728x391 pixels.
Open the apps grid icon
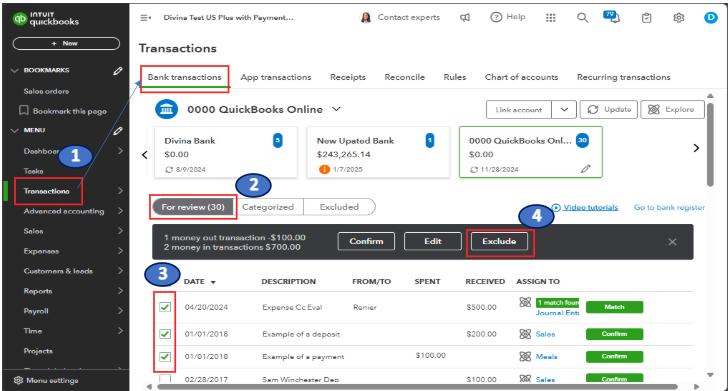point(551,18)
